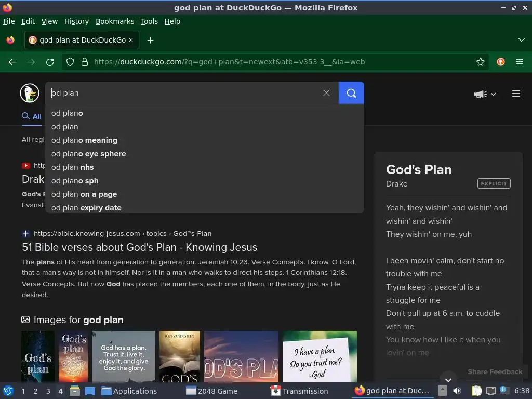Reload the current page
This screenshot has height=399, width=532.
(50, 62)
